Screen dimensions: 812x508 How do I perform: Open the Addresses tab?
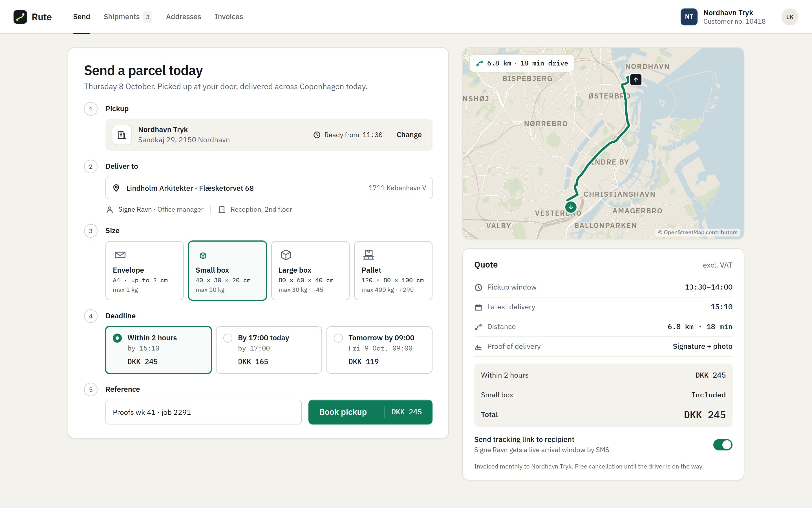coord(184,17)
